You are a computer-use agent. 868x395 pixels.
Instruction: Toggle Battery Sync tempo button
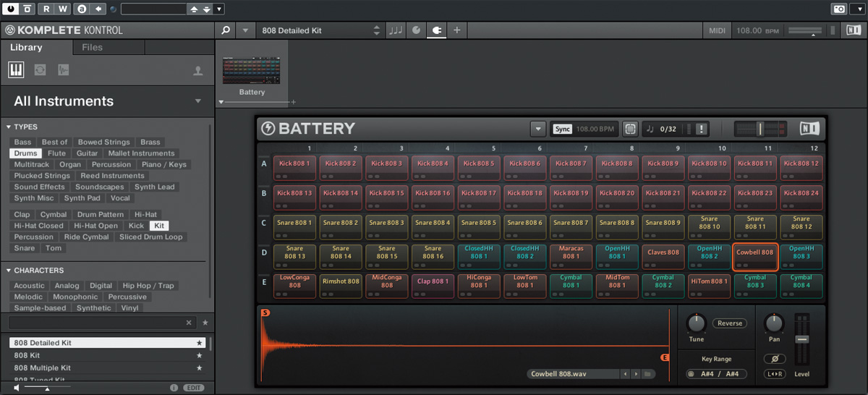[562, 129]
